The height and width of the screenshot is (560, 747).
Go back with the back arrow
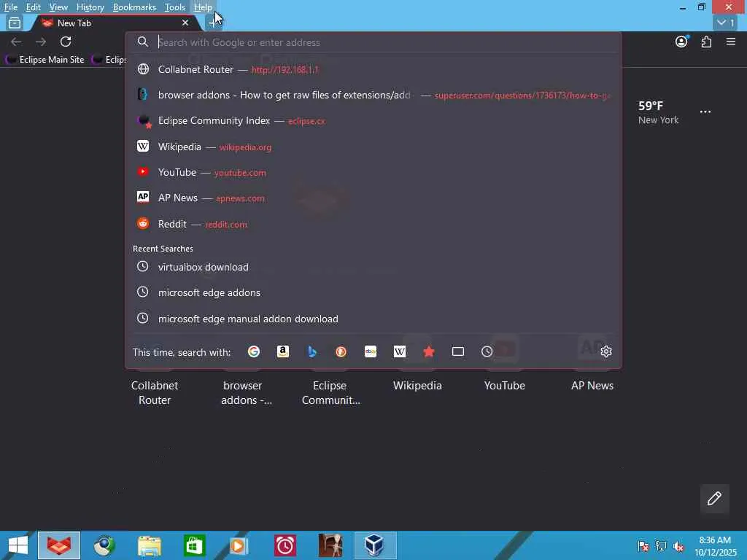16,42
